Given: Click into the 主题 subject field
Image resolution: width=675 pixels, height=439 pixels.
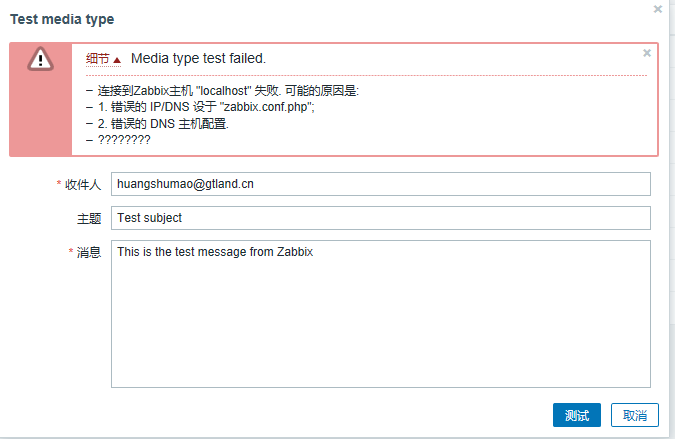Looking at the screenshot, I should (380, 218).
